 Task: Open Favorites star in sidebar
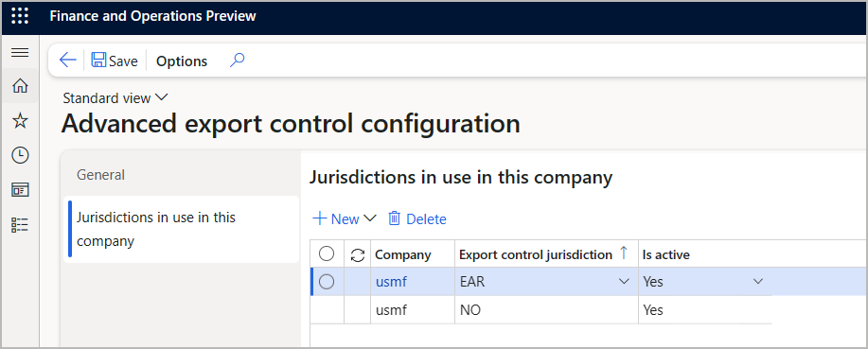pos(20,120)
